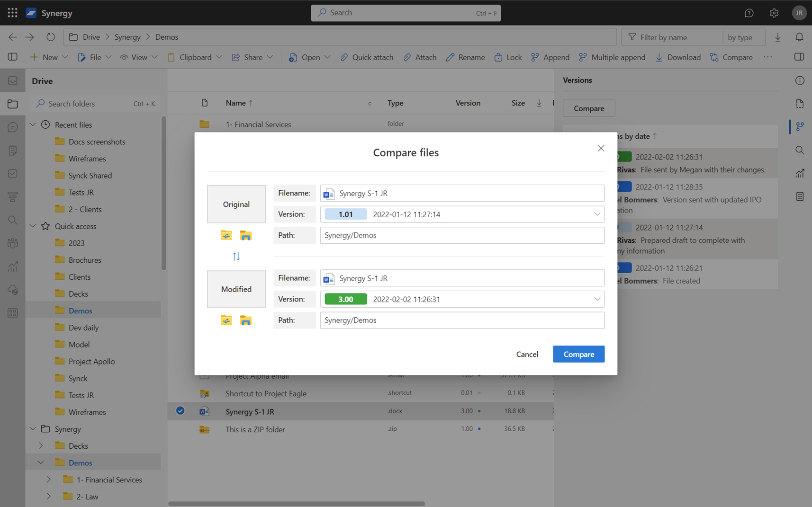Refresh the current folder view

coord(51,37)
